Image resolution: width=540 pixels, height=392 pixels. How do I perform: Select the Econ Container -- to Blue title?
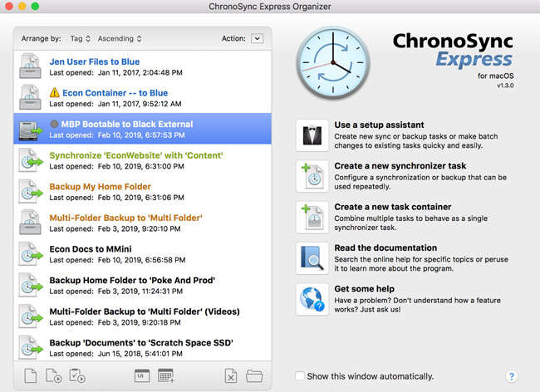(115, 93)
